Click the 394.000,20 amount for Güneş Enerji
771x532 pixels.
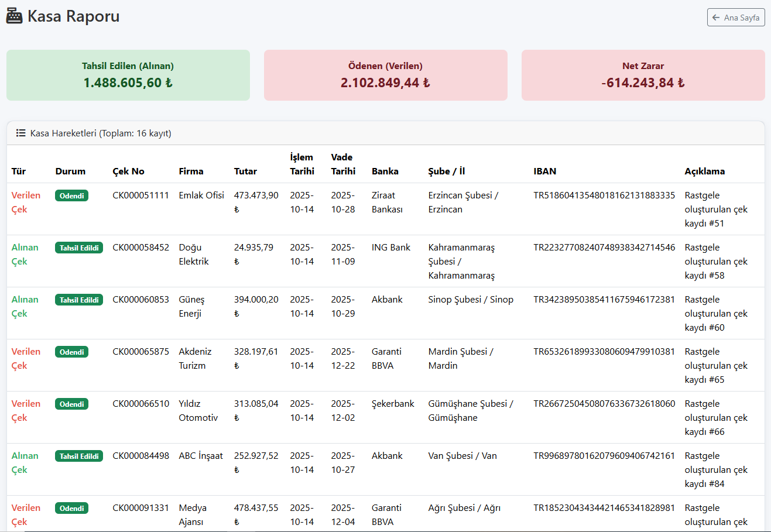click(256, 300)
